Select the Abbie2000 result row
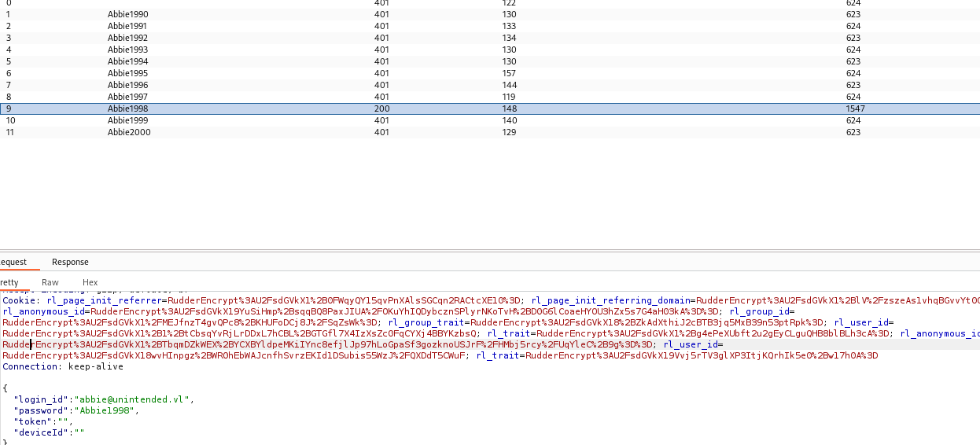The width and height of the screenshot is (980, 445). coord(129,132)
